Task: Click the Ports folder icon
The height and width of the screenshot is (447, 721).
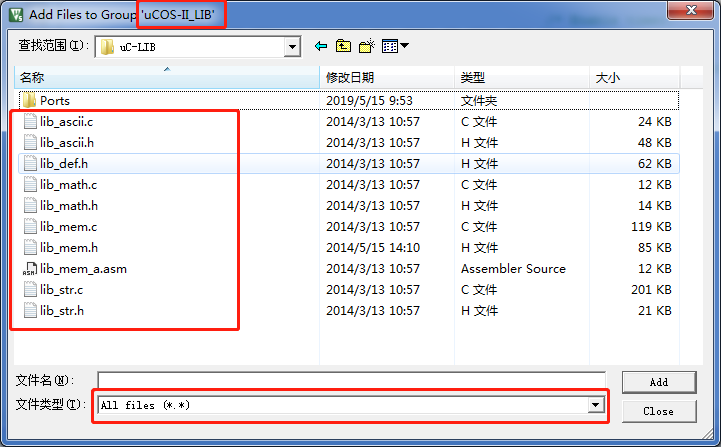Action: pyautogui.click(x=29, y=100)
